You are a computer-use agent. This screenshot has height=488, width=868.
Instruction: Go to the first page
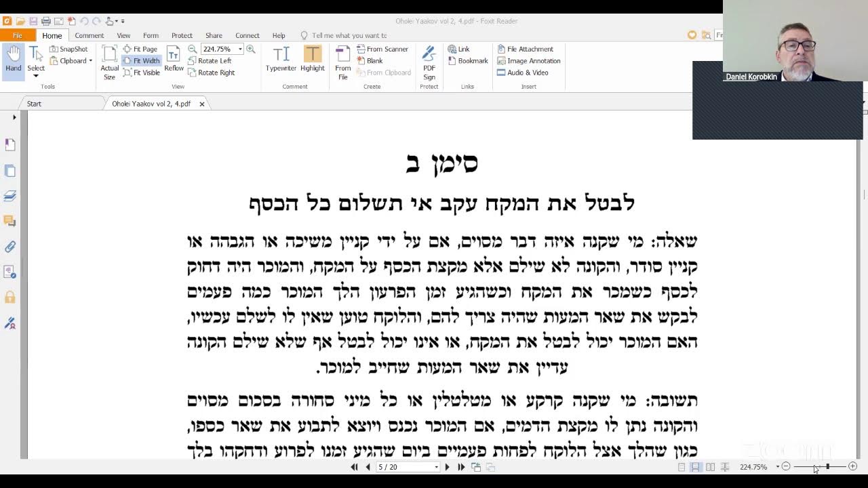pyautogui.click(x=354, y=467)
